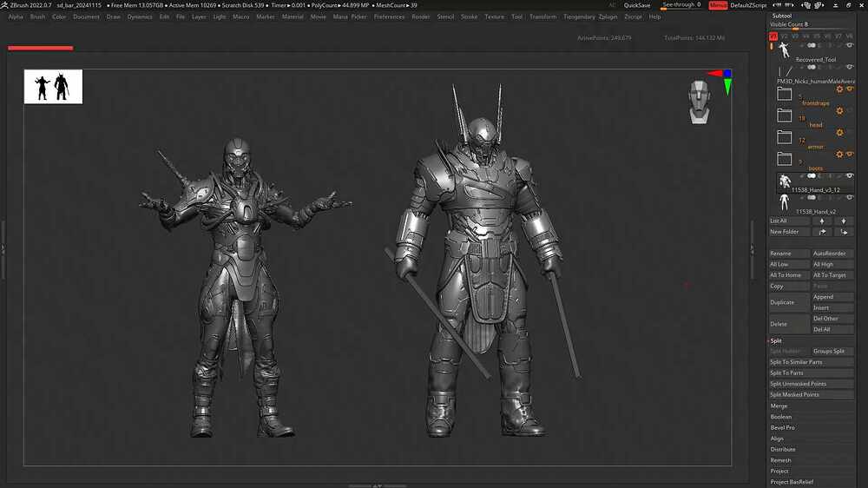
Task: Open frontdrape folder gear settings
Action: click(839, 89)
